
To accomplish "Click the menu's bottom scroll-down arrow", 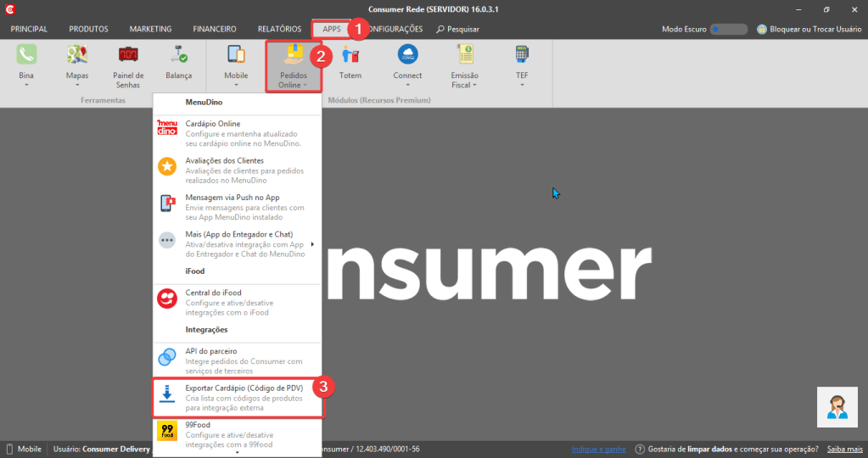I will click(x=237, y=453).
